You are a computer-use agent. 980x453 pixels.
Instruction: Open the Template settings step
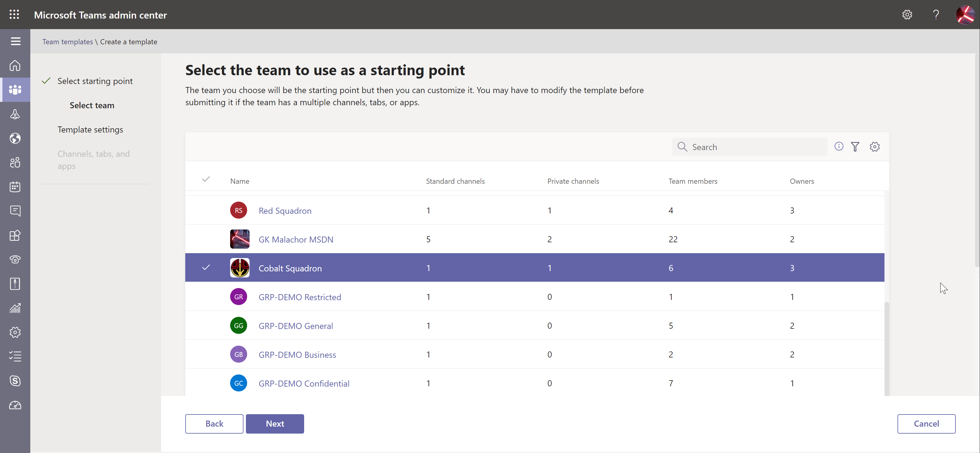[x=90, y=130]
